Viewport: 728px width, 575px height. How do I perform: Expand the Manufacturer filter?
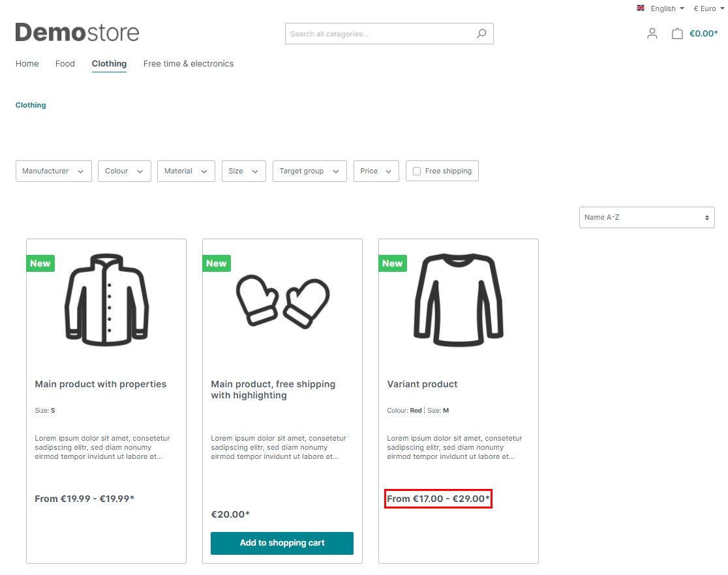click(54, 171)
